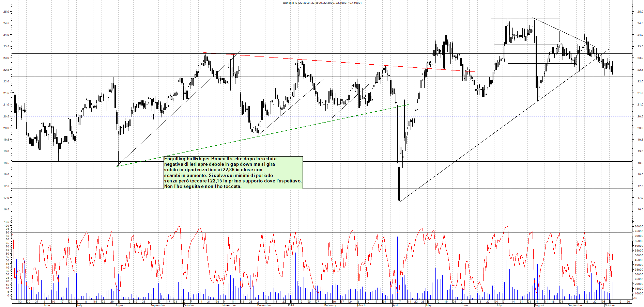This screenshot has width=644, height=307.
Task: Click the x10 volume scale marker
Action: click(x=634, y=298)
